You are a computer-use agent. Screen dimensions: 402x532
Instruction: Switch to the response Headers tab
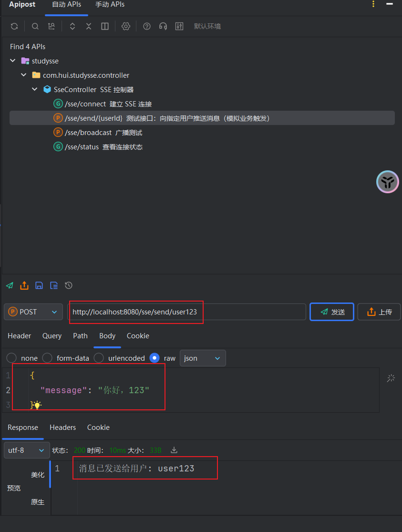coord(63,428)
